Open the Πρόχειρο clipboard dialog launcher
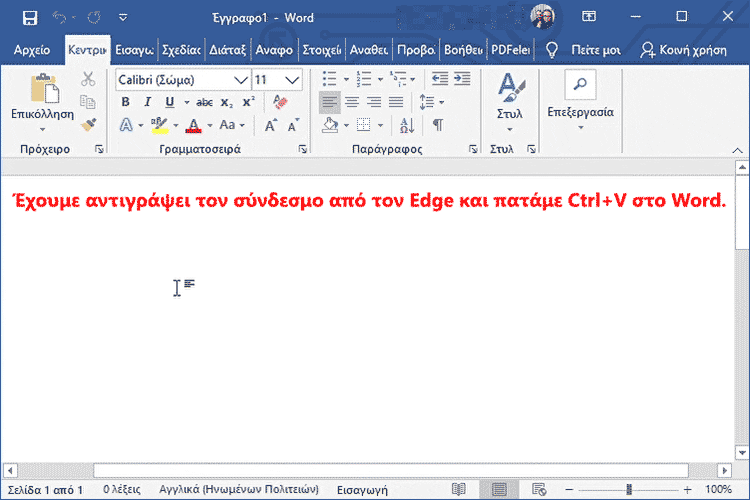750x500 pixels. coord(99,149)
